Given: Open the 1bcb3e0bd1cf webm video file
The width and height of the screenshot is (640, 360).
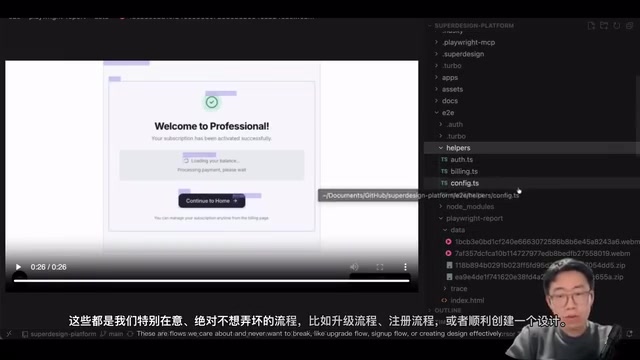Looking at the screenshot, I should tap(547, 242).
